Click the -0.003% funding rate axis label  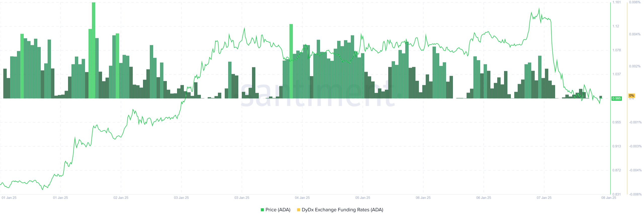[x=635, y=146]
